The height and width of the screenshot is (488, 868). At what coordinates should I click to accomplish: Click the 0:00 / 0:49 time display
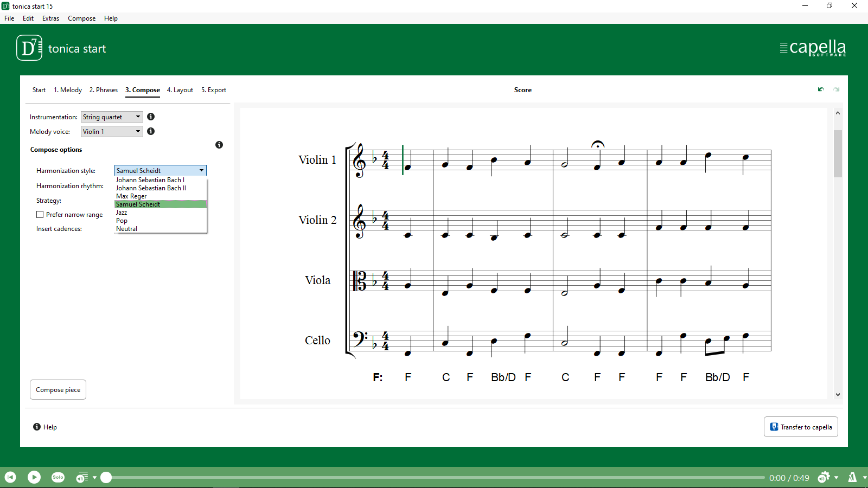coord(789,478)
